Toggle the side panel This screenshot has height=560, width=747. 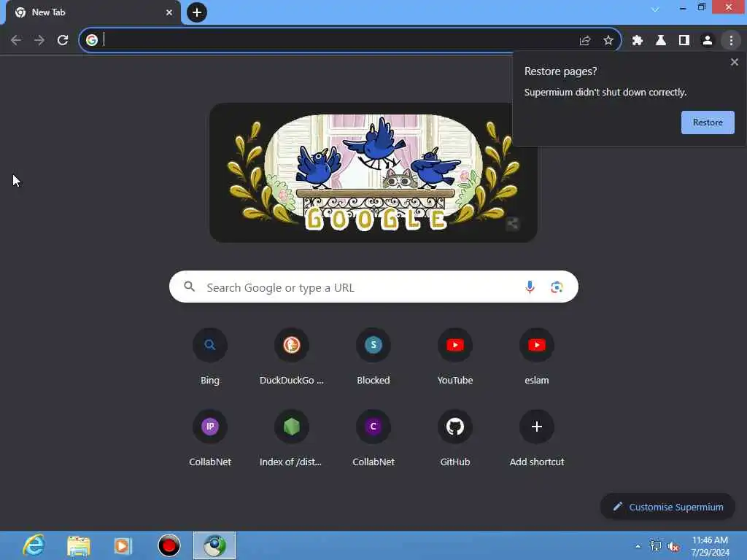click(684, 41)
